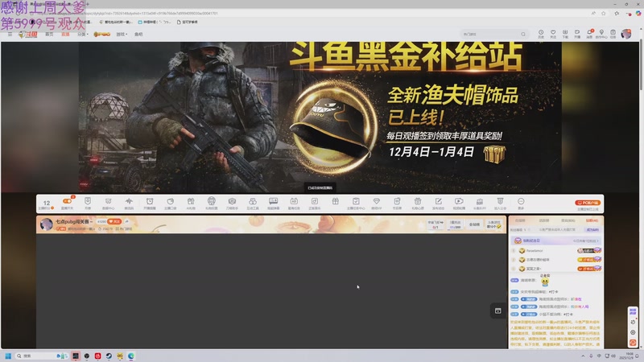The image size is (644, 362).
Task: Click the magnifier search icon in the Douyu header
Action: tap(523, 35)
